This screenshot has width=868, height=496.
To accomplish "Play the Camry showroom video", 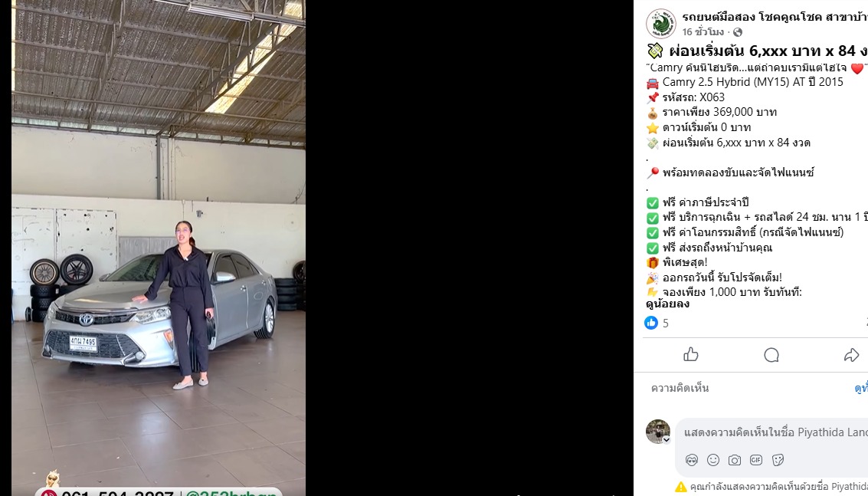I will pyautogui.click(x=159, y=248).
